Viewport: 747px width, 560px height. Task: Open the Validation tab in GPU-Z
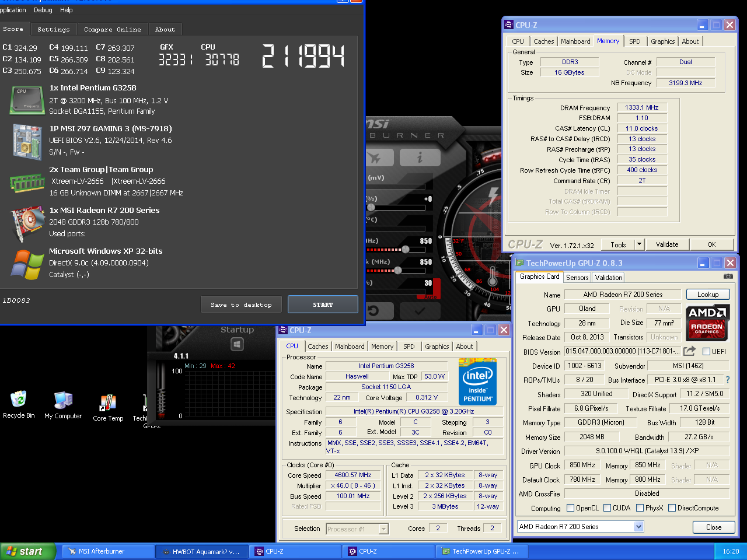point(609,278)
